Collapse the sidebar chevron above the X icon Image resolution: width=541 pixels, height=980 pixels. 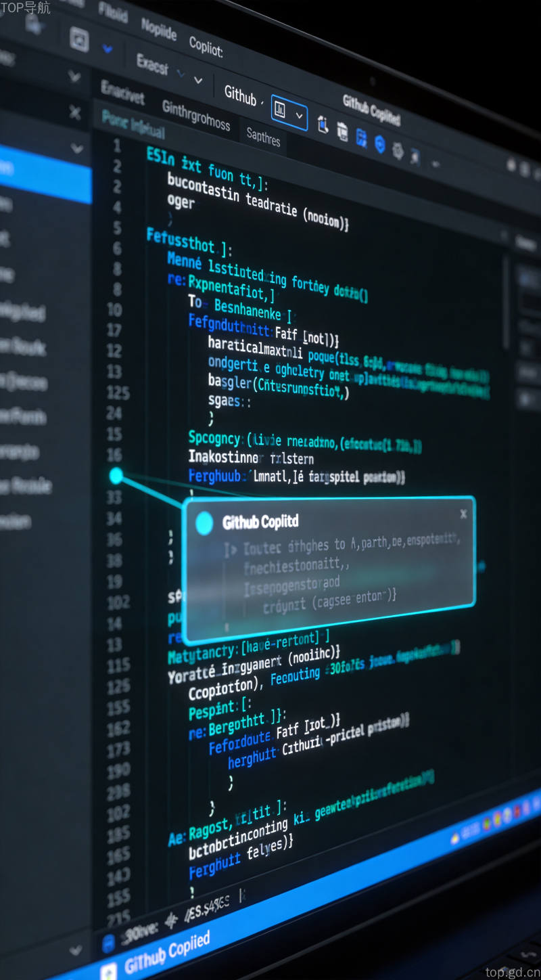74,77
